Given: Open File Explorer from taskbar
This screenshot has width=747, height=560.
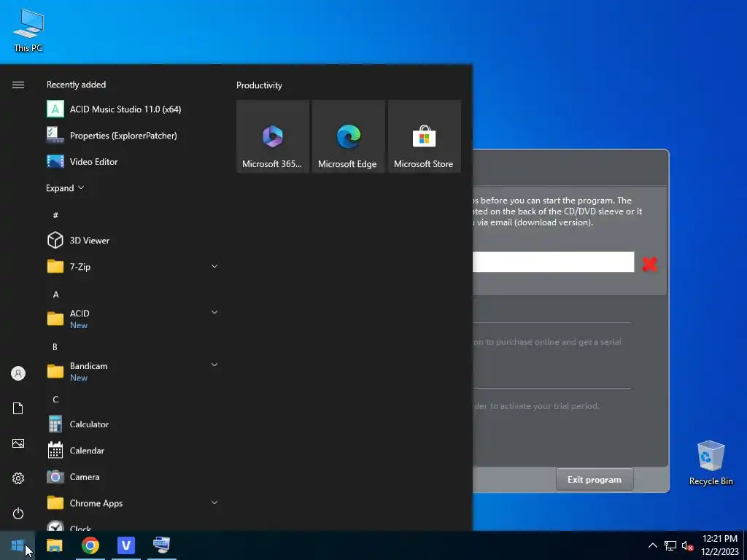Looking at the screenshot, I should coord(54,545).
